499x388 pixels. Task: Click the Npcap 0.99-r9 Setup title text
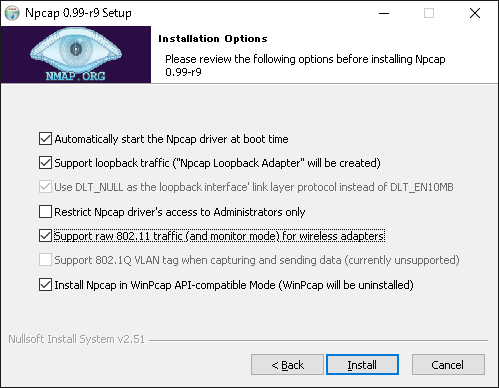(78, 13)
